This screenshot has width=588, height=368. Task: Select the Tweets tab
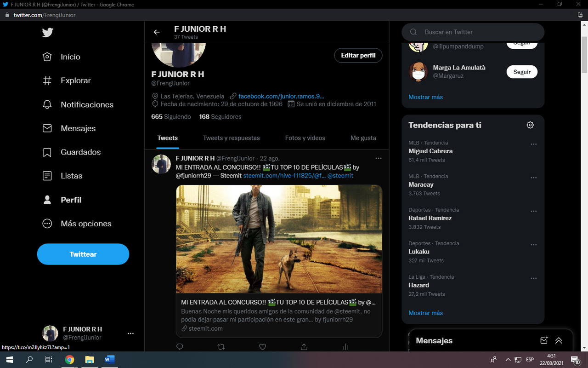point(168,138)
